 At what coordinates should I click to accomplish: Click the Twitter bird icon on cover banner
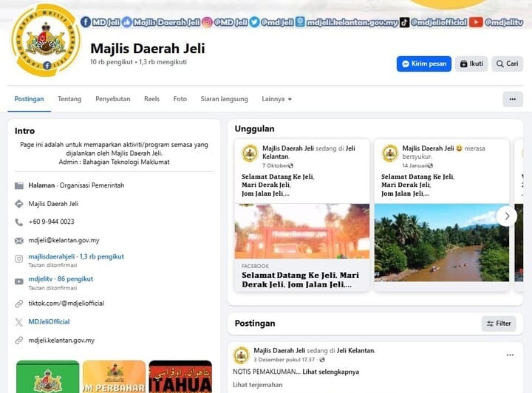(254, 22)
